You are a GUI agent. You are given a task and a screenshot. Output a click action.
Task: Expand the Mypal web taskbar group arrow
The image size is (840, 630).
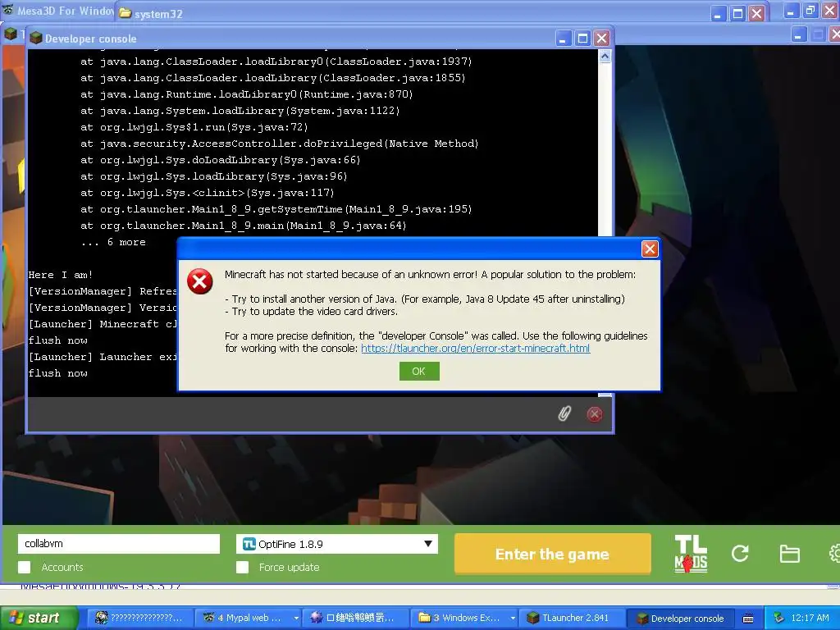[x=295, y=619]
